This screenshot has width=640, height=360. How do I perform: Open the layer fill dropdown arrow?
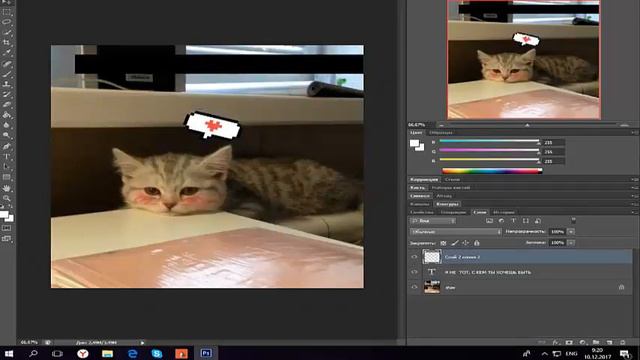click(571, 243)
